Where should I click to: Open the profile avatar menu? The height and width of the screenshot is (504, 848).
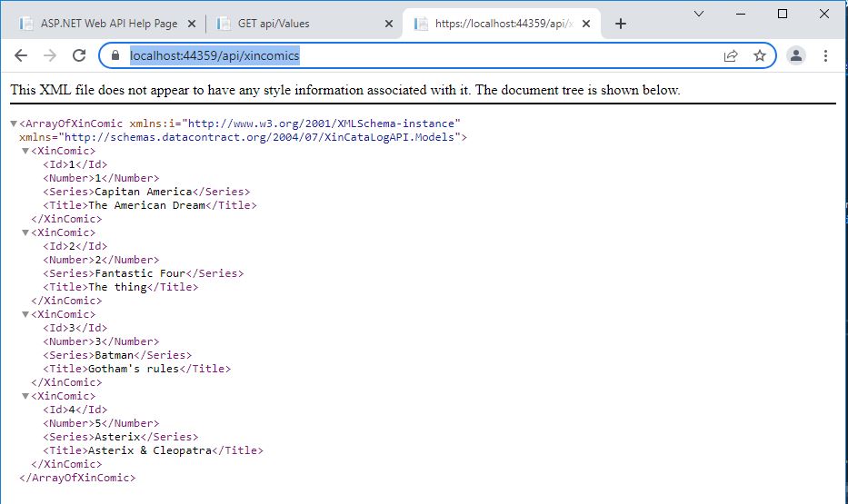tap(796, 55)
